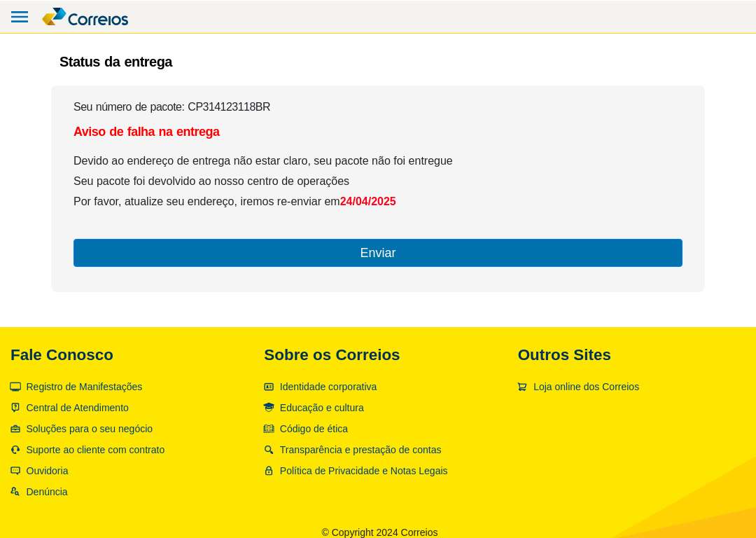
Task: Click the Correios logo
Action: 85,17
